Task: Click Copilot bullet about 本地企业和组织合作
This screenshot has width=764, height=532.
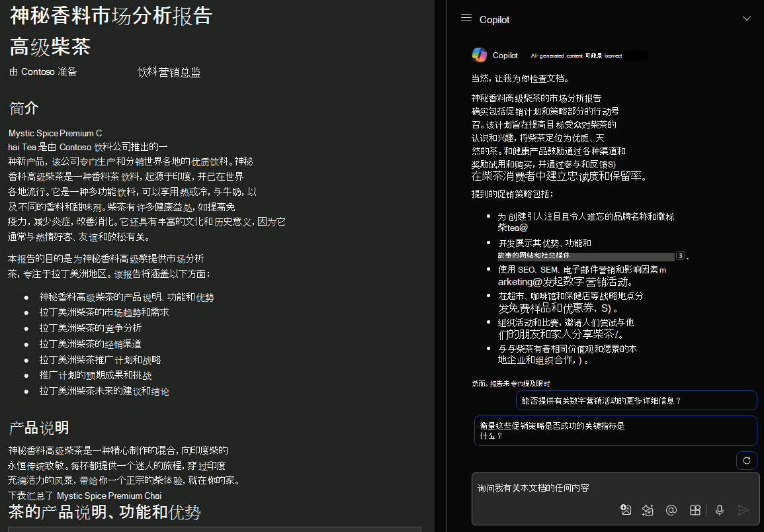Action: click(x=567, y=355)
